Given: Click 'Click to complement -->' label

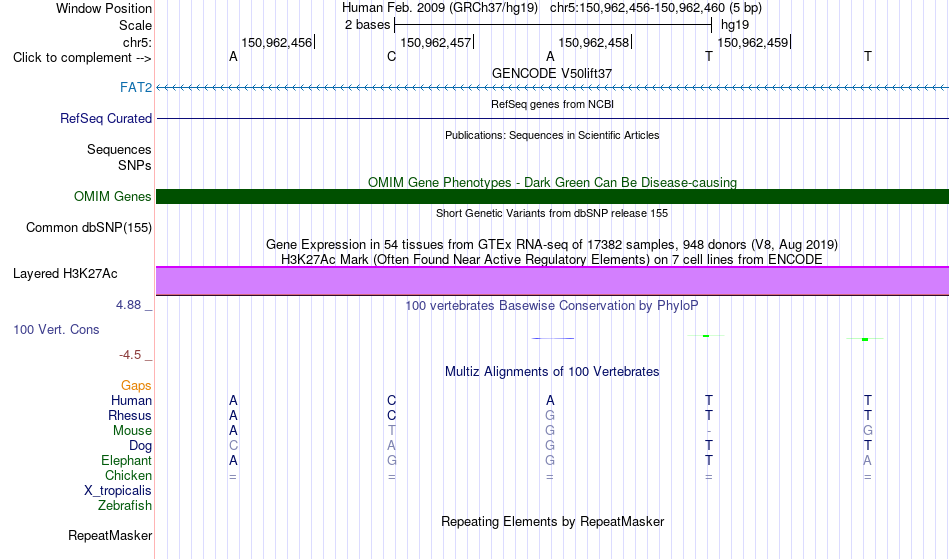Looking at the screenshot, I should pos(82,58).
